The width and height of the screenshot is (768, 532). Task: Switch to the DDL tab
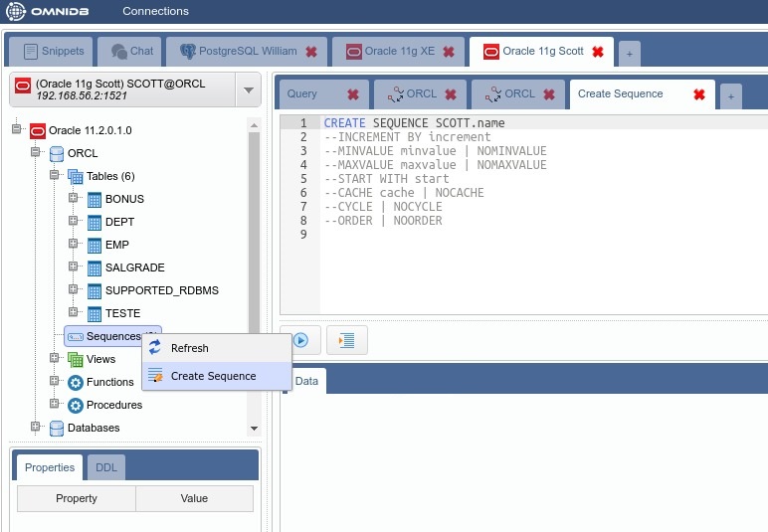tap(105, 467)
